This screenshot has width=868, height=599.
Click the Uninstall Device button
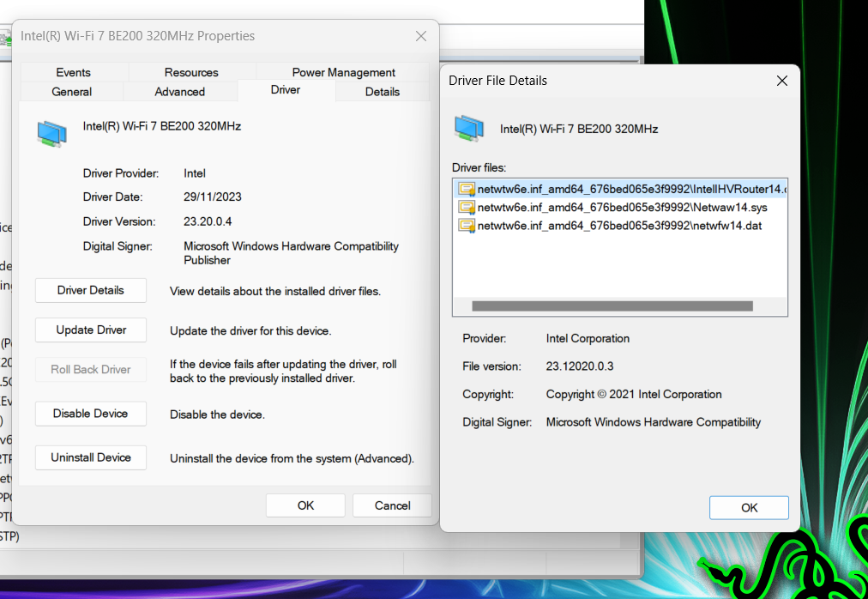tap(91, 457)
